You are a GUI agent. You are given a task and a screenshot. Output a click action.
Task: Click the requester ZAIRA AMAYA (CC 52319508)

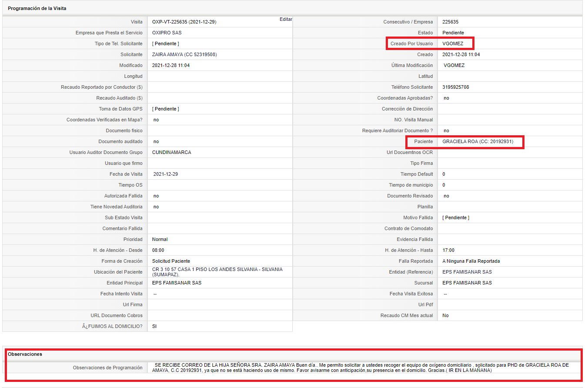coord(184,54)
